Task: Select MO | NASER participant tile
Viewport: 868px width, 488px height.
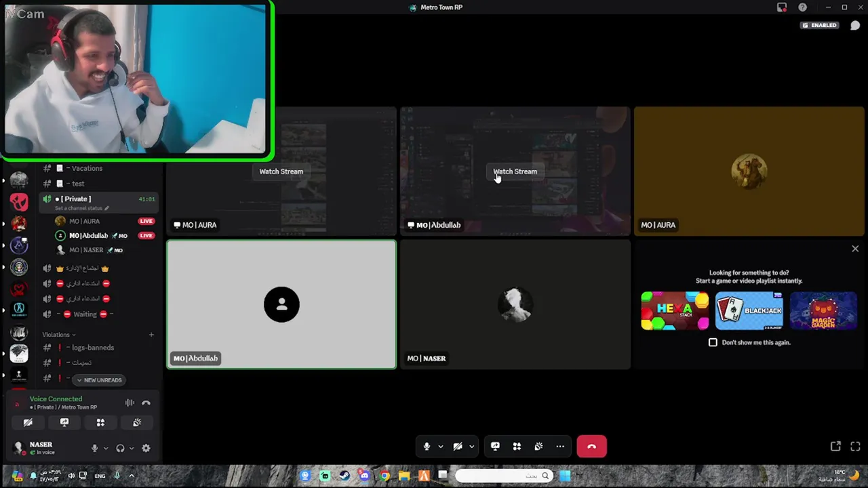Action: click(515, 304)
